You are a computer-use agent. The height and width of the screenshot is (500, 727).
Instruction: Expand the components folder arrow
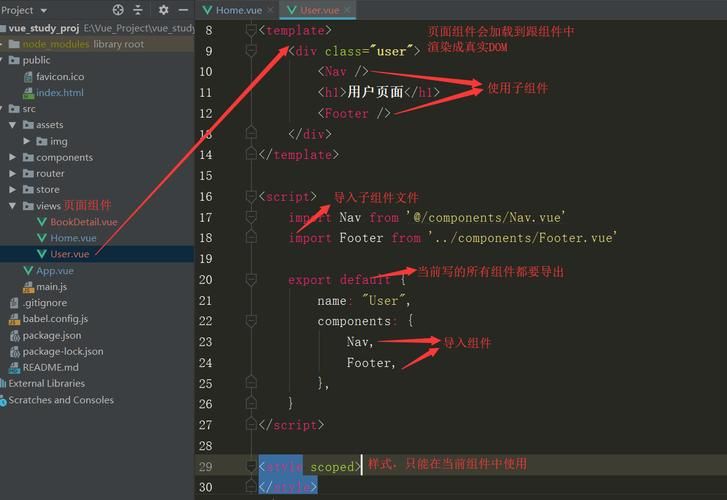tap(13, 157)
